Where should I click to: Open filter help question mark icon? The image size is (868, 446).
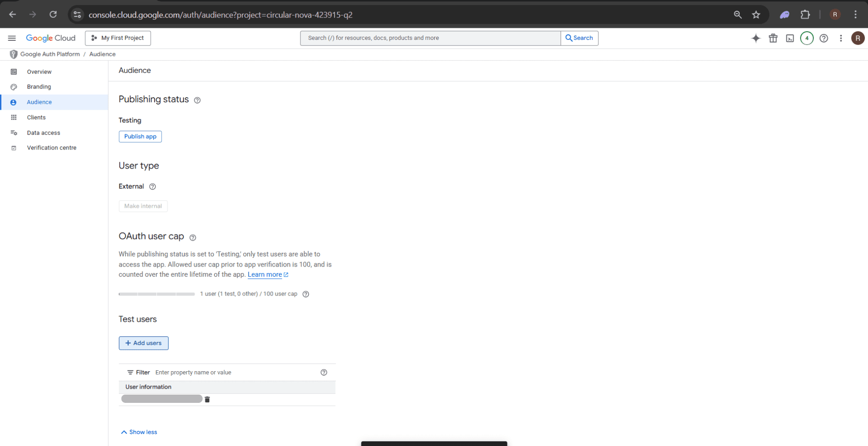(324, 373)
